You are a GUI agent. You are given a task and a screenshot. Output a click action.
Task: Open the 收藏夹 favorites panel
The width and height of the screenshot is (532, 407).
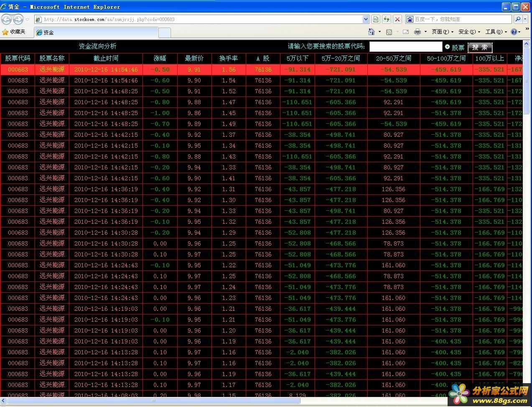point(14,32)
